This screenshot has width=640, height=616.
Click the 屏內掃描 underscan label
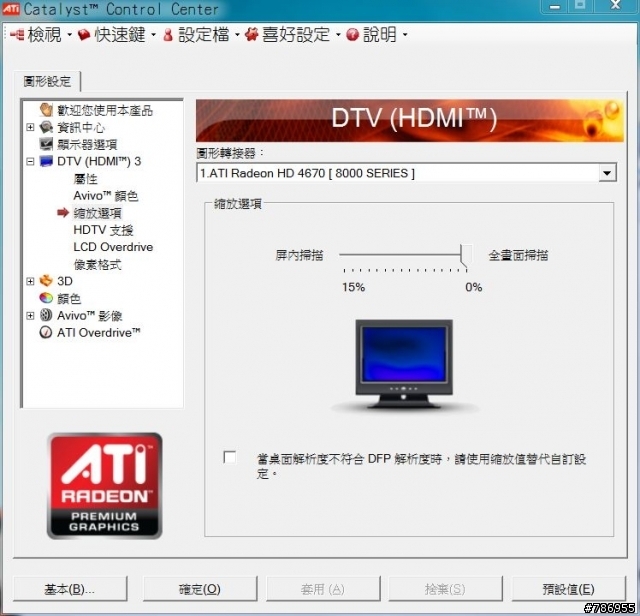[x=299, y=256]
